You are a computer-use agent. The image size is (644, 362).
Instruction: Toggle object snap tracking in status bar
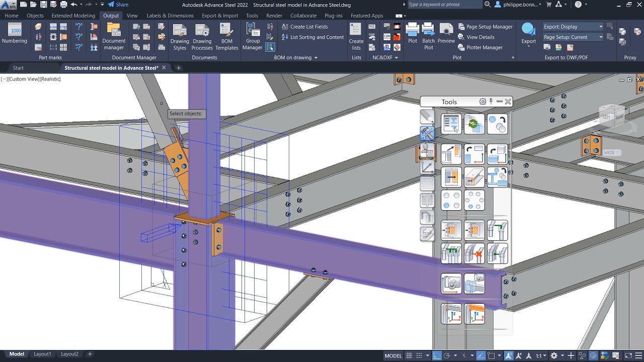pyautogui.click(x=481, y=355)
